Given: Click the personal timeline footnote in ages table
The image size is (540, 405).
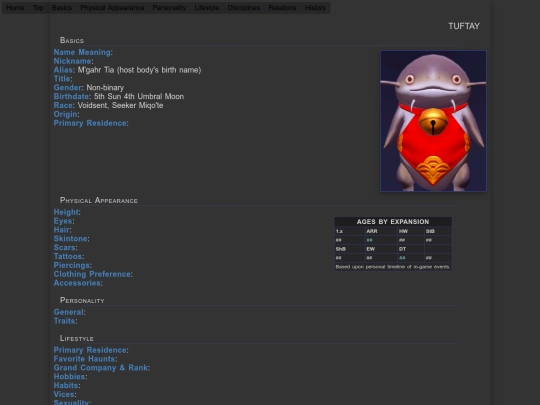Looking at the screenshot, I should click(x=393, y=267).
